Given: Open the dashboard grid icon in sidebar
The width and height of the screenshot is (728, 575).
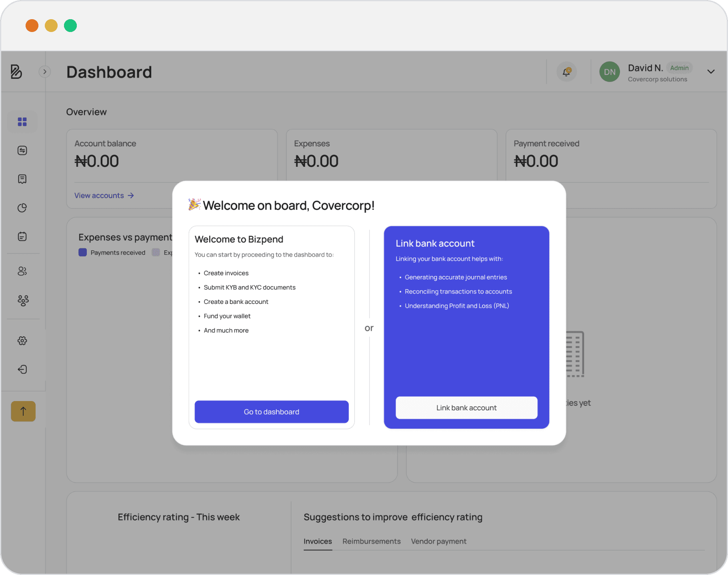Looking at the screenshot, I should click(x=22, y=122).
